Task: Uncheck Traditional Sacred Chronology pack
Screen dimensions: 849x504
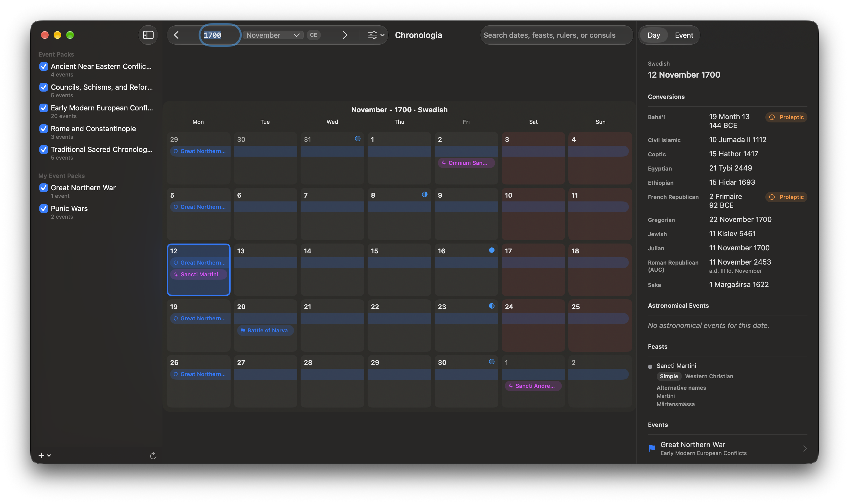Action: [43, 150]
